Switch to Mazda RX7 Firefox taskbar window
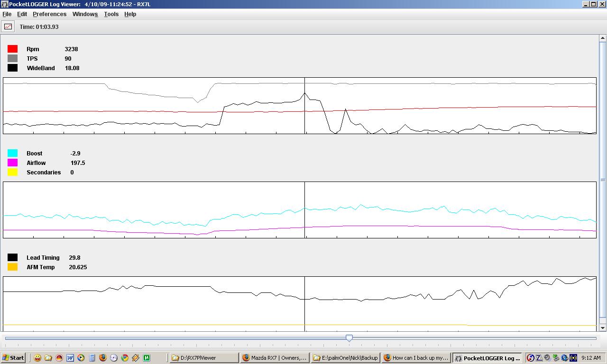Screen dimensions: 607x364 pos(275,358)
